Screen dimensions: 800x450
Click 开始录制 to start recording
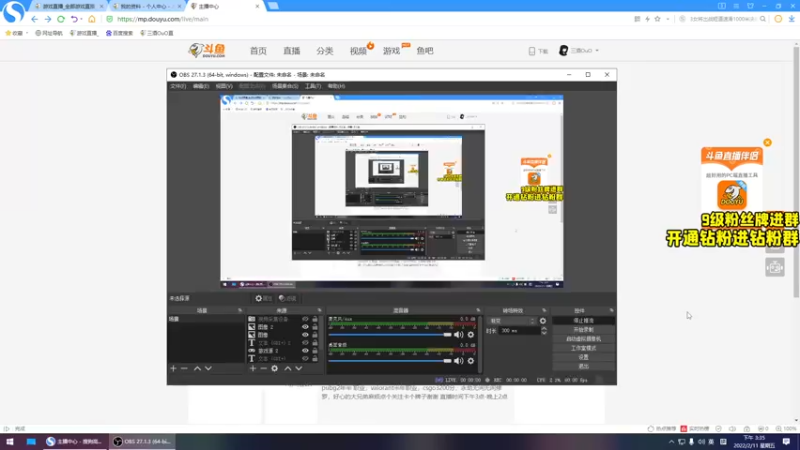click(584, 330)
